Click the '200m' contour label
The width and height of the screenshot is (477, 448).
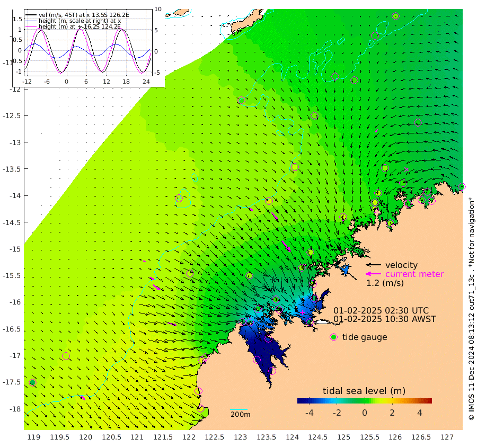(240, 415)
